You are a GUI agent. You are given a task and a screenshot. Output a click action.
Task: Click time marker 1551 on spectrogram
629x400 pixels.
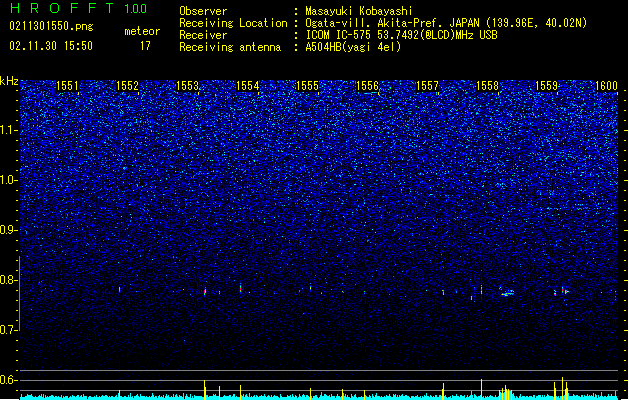pos(67,86)
